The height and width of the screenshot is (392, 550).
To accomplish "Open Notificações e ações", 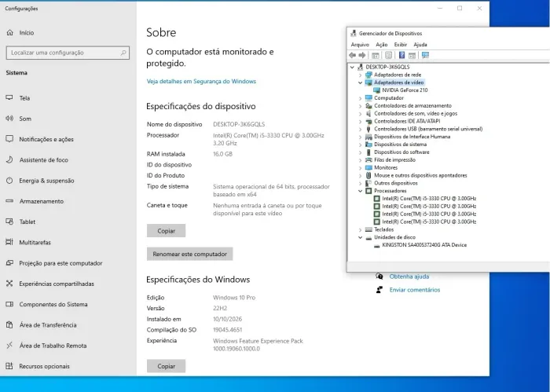I will (x=46, y=140).
